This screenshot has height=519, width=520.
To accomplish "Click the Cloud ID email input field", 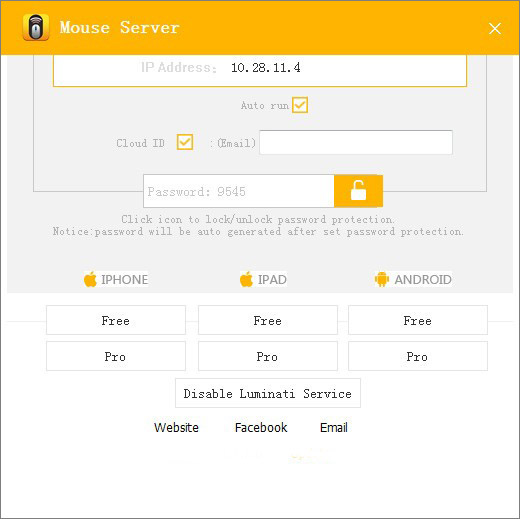I will pyautogui.click(x=356, y=142).
